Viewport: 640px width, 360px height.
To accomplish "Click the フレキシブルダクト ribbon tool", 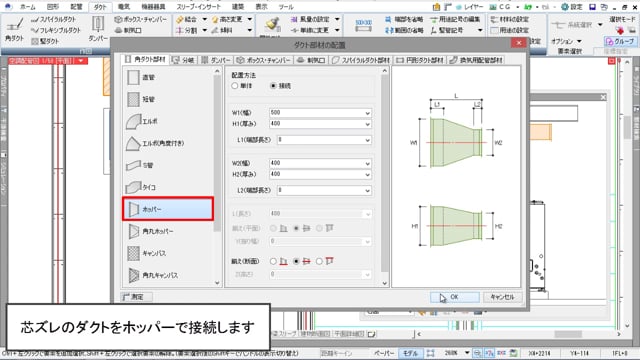I will pos(56,30).
